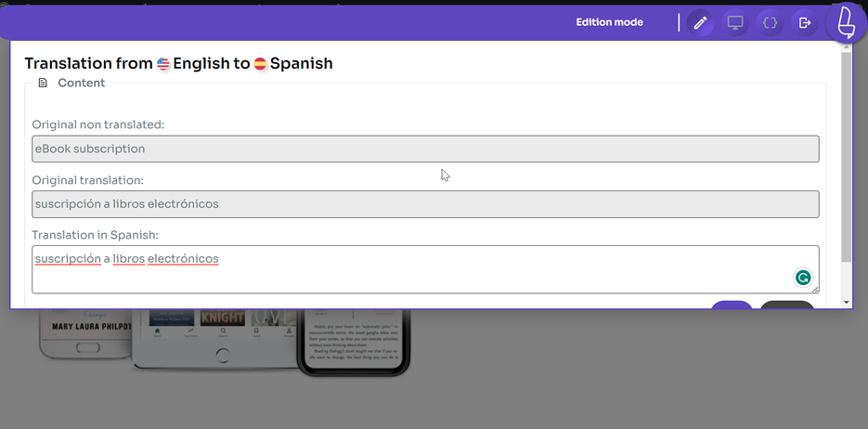Click the Original translation field
This screenshot has height=429, width=868.
pos(425,204)
